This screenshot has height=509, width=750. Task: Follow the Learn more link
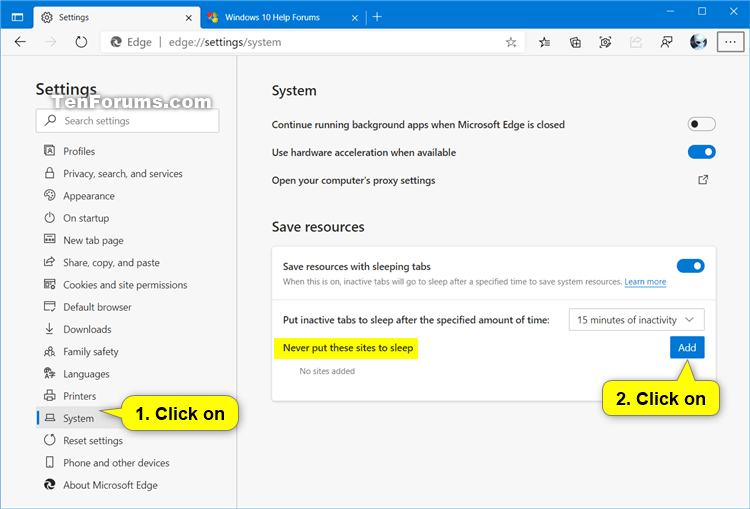[x=645, y=282]
